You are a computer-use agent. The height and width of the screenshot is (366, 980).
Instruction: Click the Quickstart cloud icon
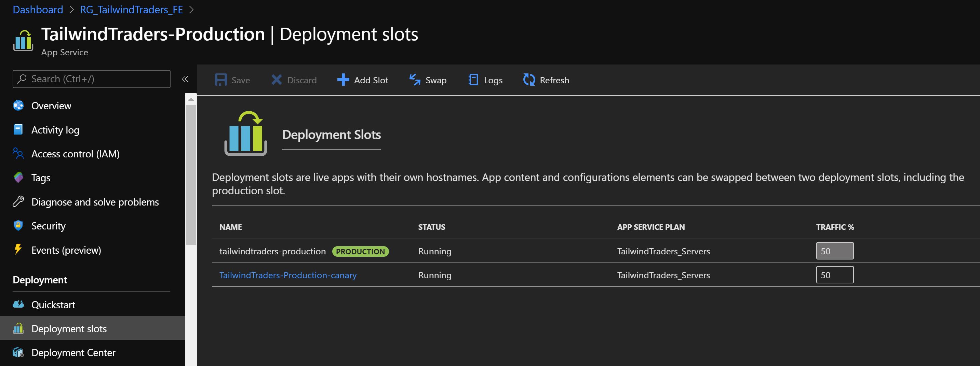pos(18,305)
